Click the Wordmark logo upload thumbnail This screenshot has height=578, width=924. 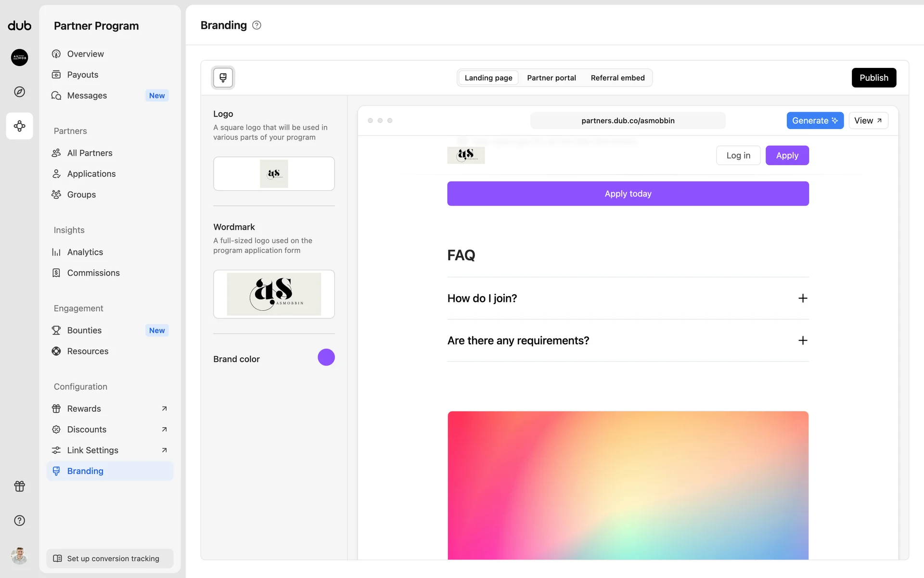click(x=274, y=294)
